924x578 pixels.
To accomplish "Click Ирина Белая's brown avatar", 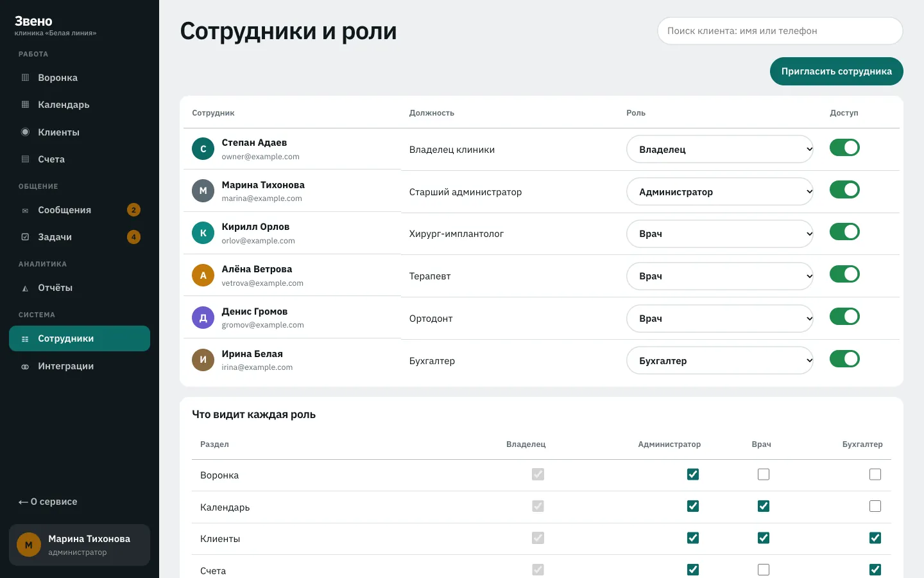I will 203,360.
